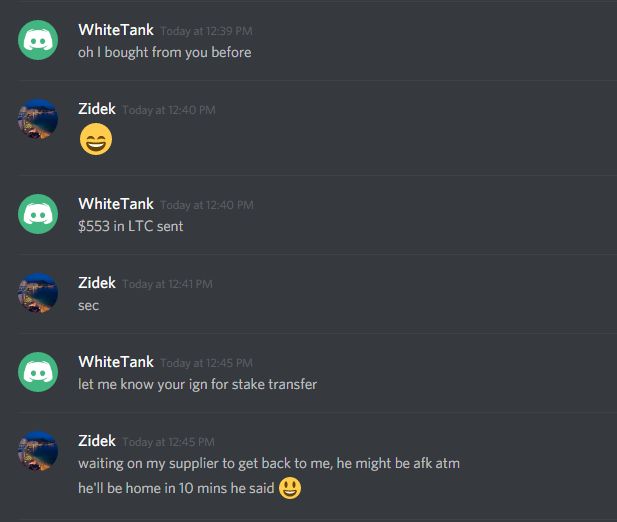Click the 'waiting on my supplier' message text

point(269,463)
